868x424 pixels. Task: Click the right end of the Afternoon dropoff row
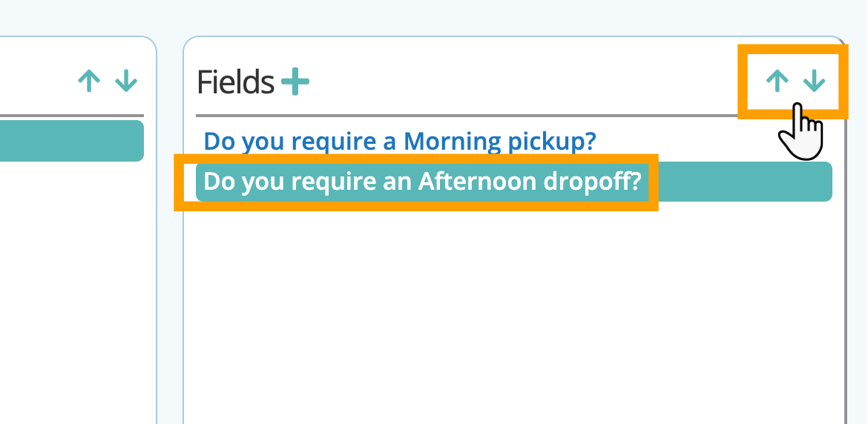pos(809,182)
